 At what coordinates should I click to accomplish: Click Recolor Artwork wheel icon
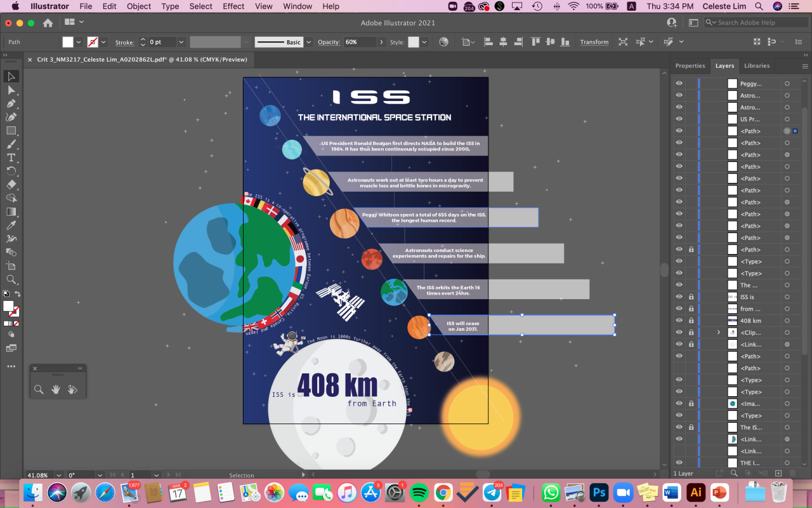point(443,42)
